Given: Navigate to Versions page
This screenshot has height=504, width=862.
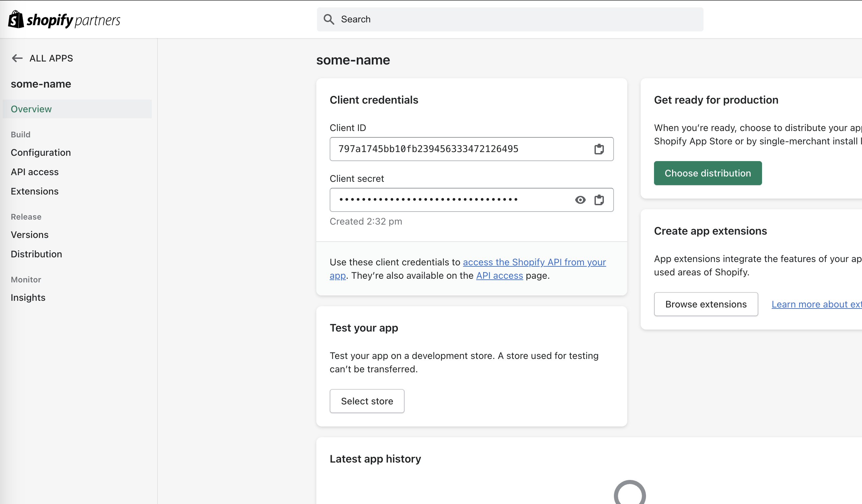Looking at the screenshot, I should click(x=29, y=235).
